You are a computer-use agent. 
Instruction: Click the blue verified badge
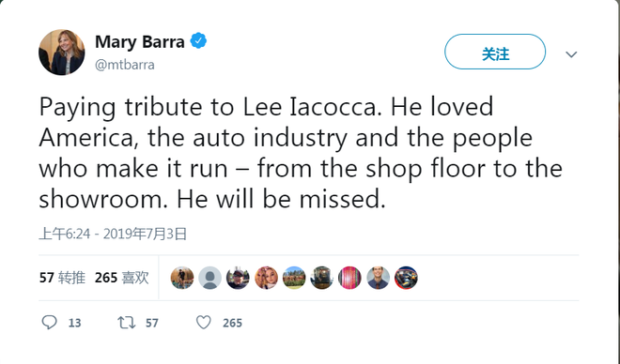[198, 40]
